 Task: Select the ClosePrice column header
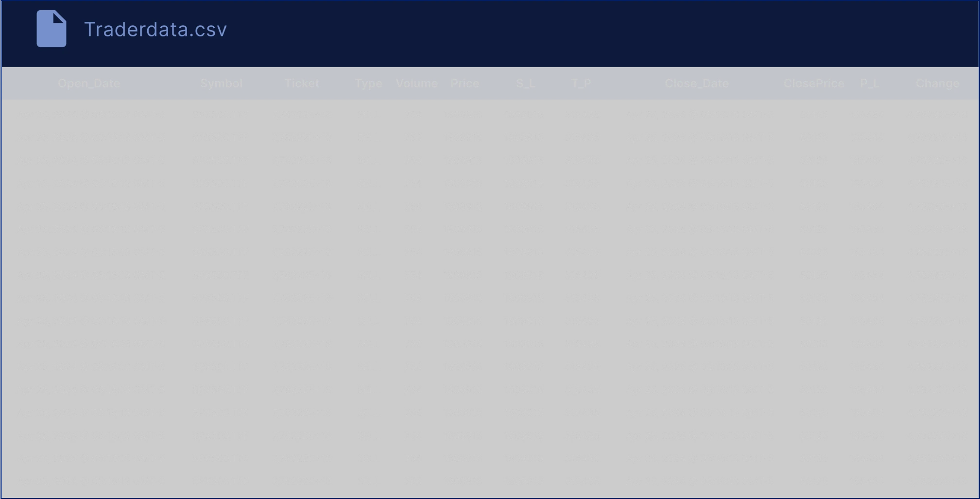tap(814, 83)
